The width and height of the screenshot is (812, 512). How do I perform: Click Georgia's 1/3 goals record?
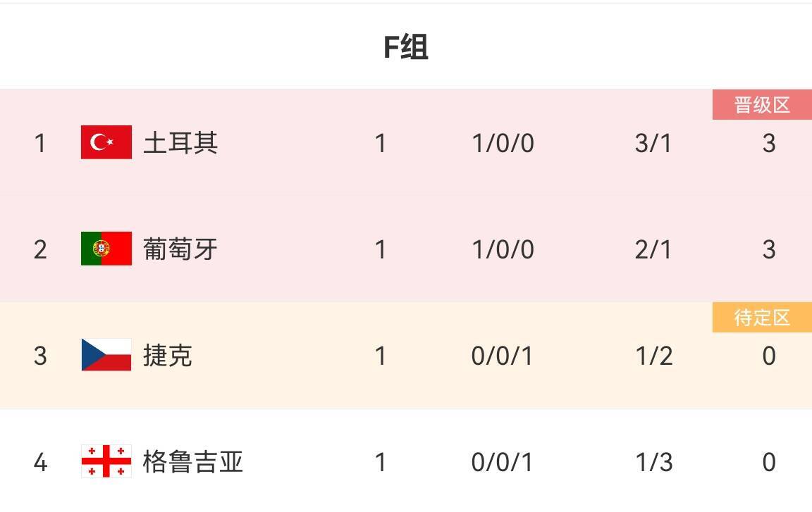click(x=653, y=462)
